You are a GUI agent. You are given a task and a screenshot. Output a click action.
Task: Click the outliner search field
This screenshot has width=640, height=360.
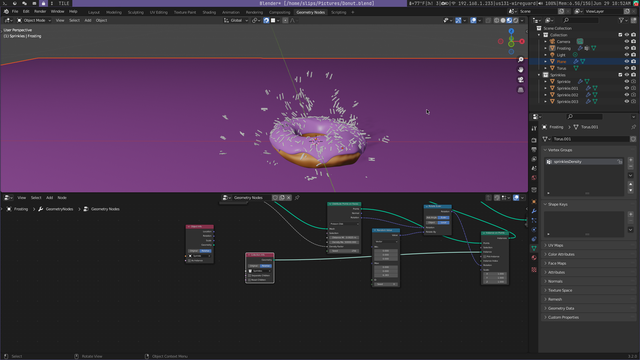click(x=580, y=20)
